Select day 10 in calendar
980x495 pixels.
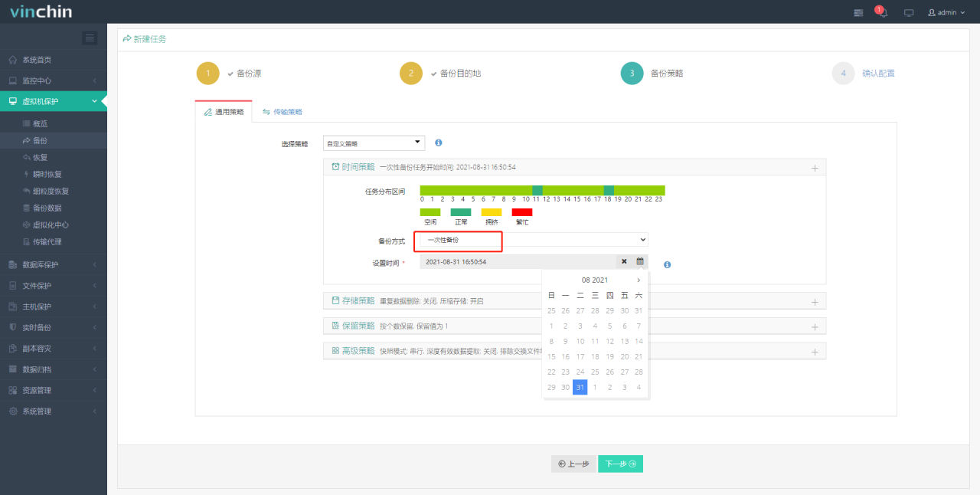(580, 341)
